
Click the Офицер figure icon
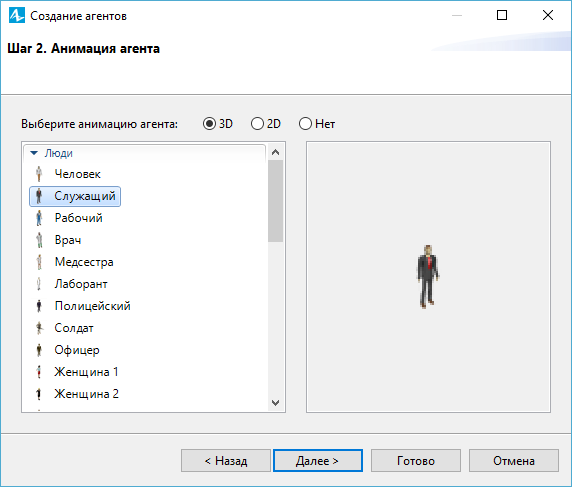tap(39, 350)
